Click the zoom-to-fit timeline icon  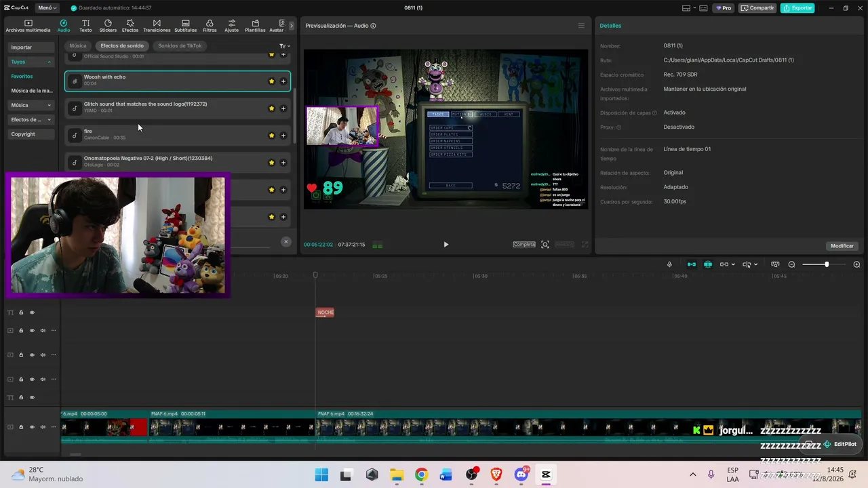click(775, 264)
